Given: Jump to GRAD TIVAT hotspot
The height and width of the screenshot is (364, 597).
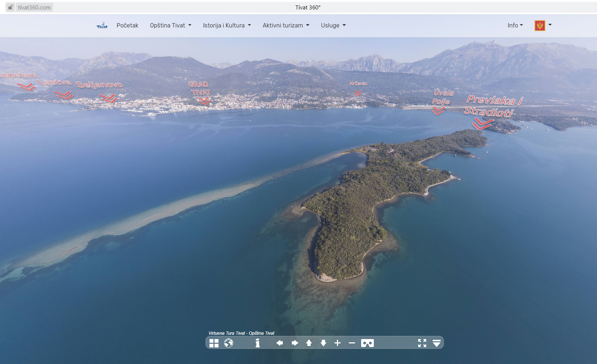Looking at the screenshot, I should (x=204, y=101).
